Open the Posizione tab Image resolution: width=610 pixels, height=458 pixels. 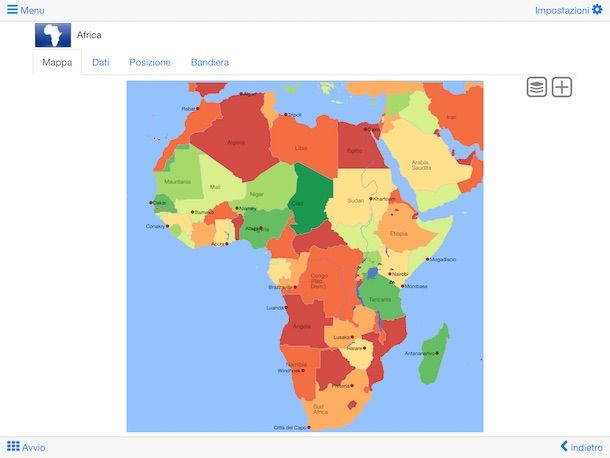[150, 62]
